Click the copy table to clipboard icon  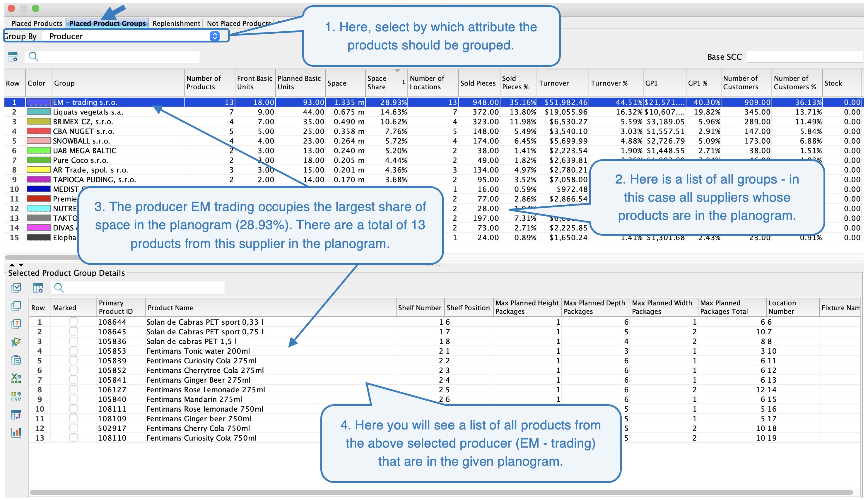click(x=16, y=360)
